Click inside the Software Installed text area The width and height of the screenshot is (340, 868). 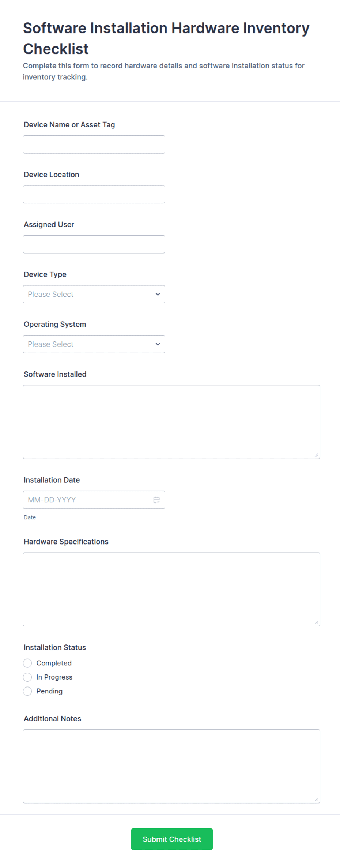[171, 422]
